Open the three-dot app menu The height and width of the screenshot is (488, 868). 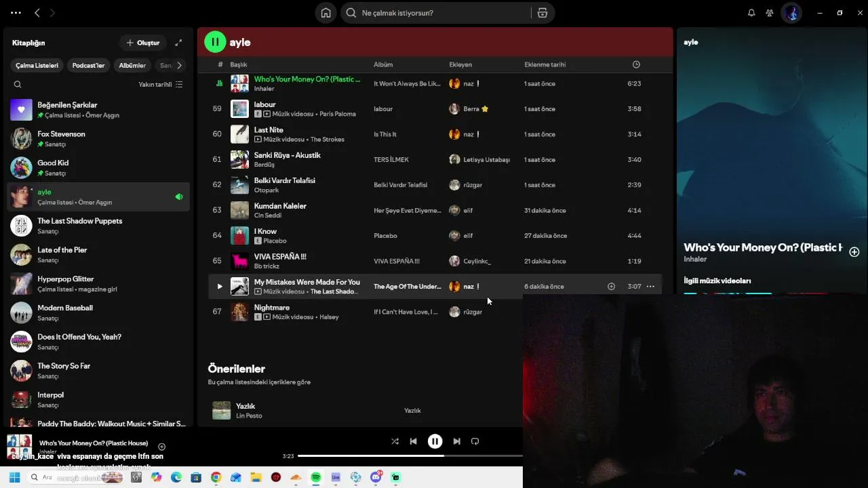(x=16, y=13)
